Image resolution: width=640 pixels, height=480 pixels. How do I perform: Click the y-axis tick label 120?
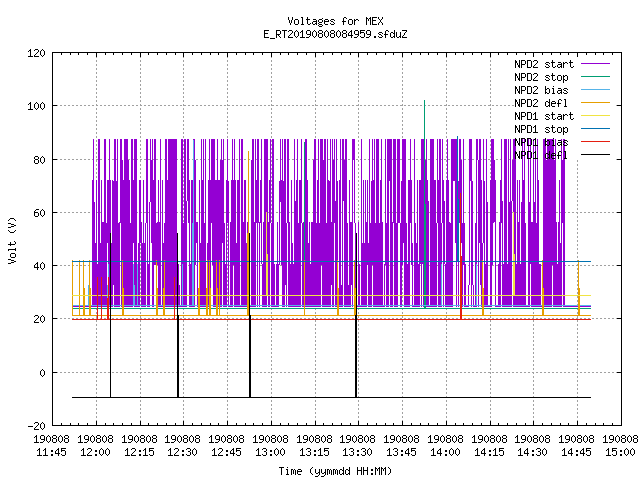[x=36, y=53]
